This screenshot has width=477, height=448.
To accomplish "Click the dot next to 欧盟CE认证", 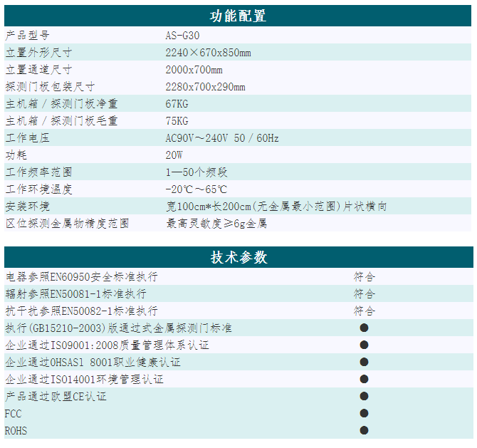I will (364, 396).
